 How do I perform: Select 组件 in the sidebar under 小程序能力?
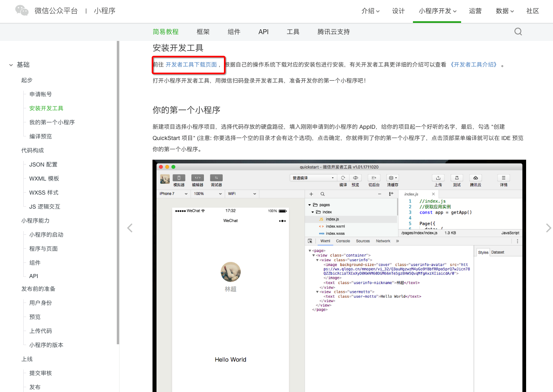[x=35, y=263]
